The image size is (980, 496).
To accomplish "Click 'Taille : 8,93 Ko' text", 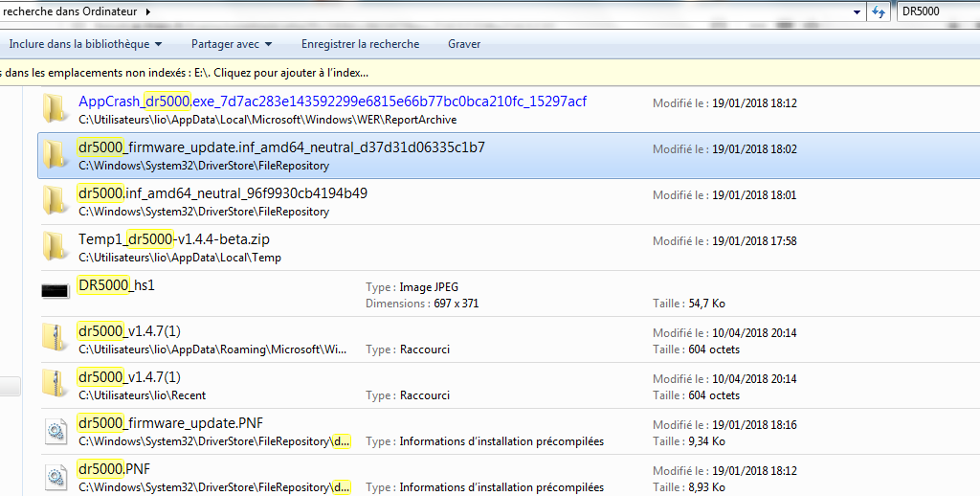I will pos(689,487).
